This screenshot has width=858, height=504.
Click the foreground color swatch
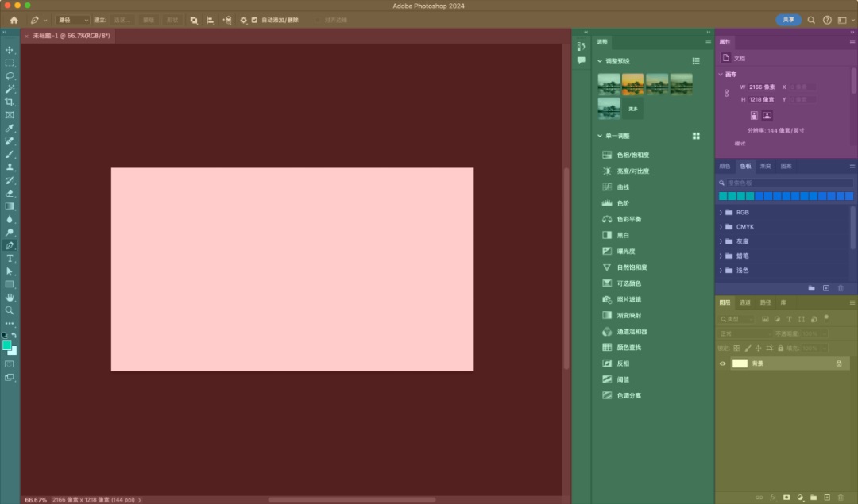(x=7, y=345)
